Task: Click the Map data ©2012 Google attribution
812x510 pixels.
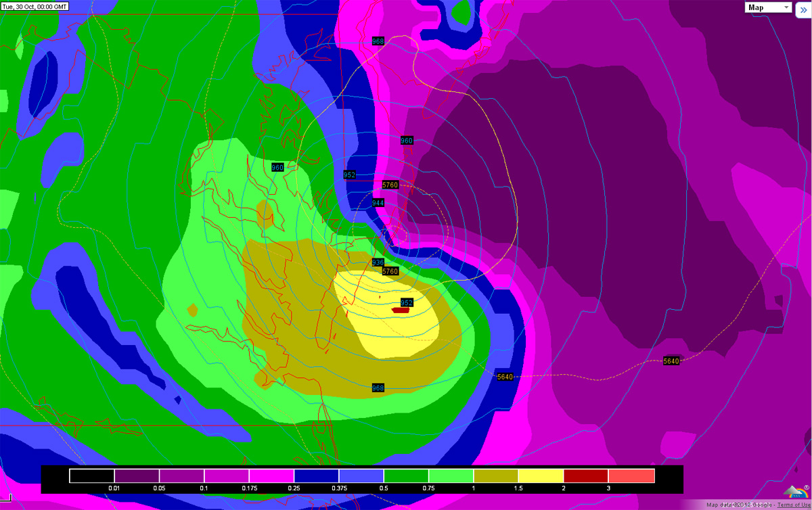Action: pyautogui.click(x=740, y=505)
